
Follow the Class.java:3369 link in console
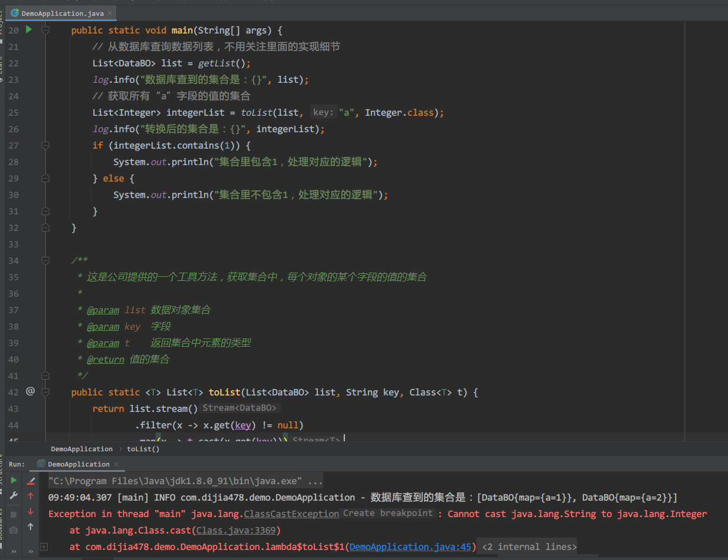pyautogui.click(x=236, y=531)
